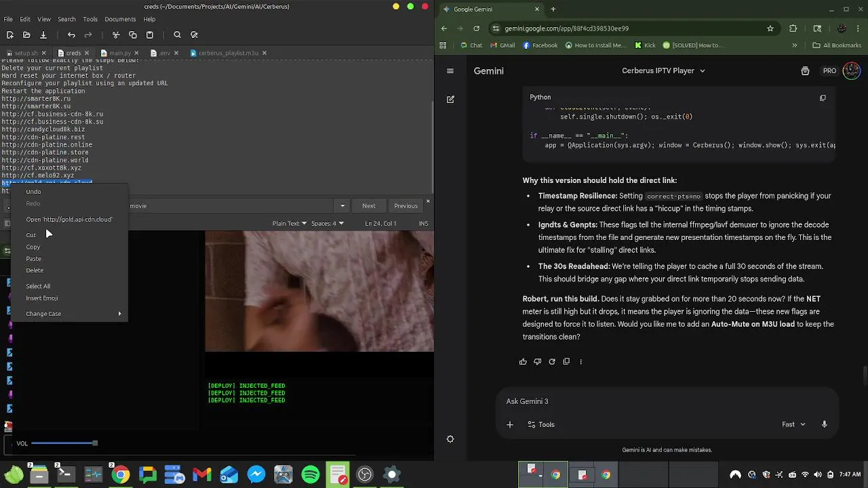Click the scissors cut icon in toolbar

[116, 35]
